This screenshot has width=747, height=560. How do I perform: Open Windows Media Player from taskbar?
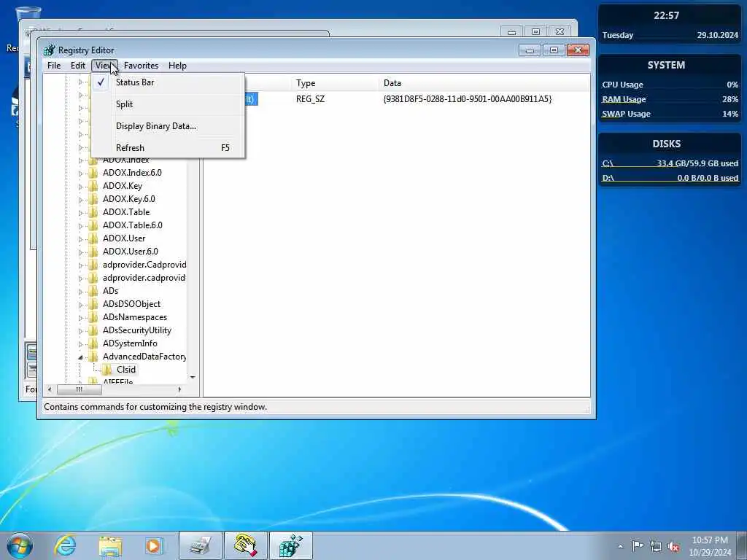point(154,545)
